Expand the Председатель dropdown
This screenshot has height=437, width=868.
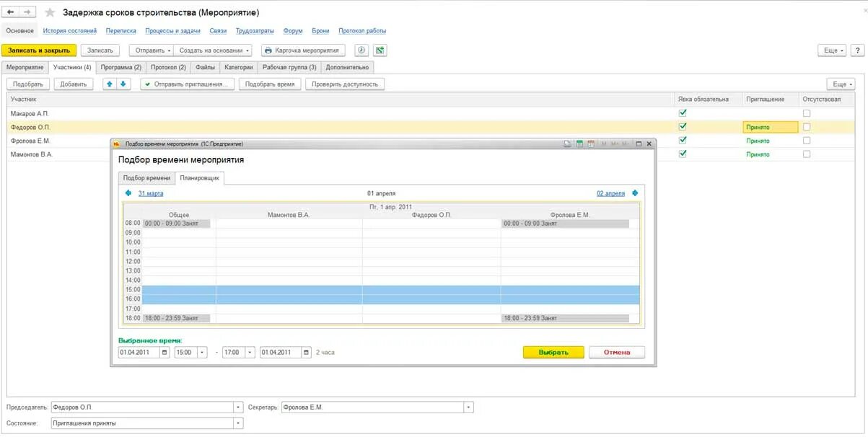tap(239, 407)
